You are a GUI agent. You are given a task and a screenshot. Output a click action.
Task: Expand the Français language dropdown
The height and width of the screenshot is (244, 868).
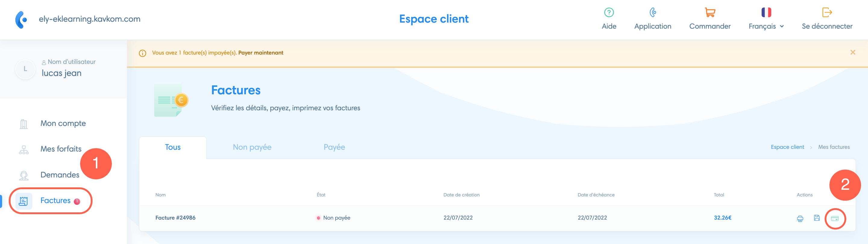(x=766, y=26)
